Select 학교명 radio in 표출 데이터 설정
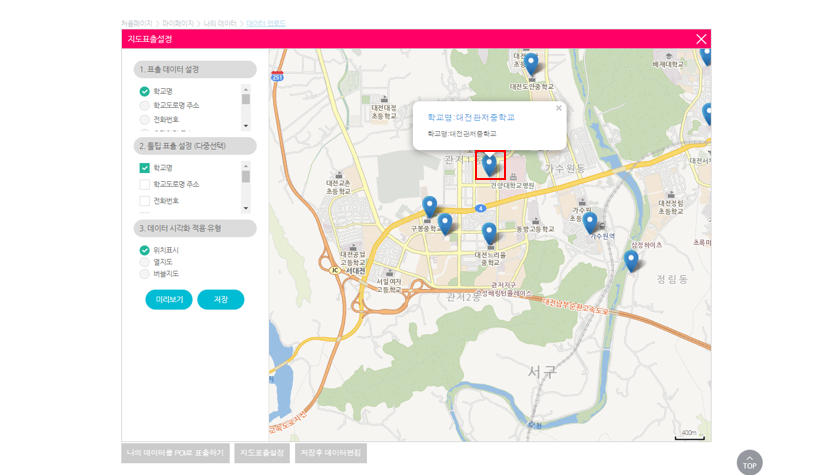The height and width of the screenshot is (475, 834). (x=144, y=91)
